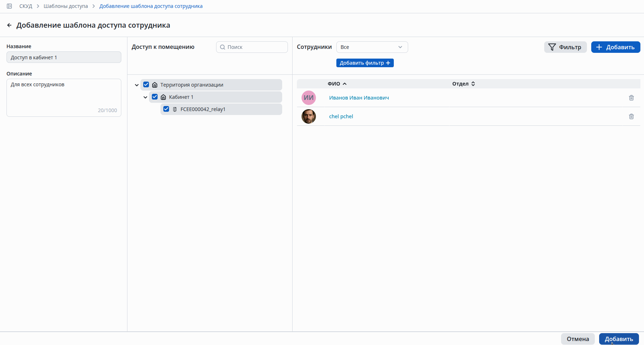644x345 pixels.
Task: Collapse the Кабинет 1 tree node
Action: 145,97
